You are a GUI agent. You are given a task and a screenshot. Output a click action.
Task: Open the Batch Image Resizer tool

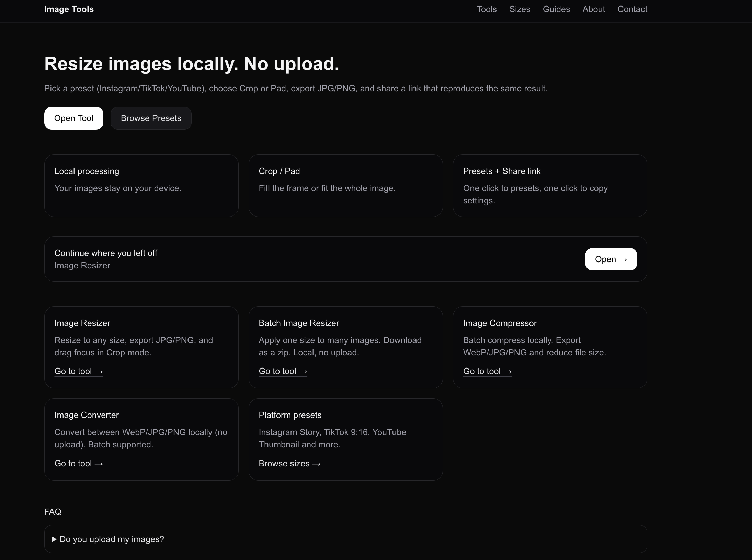pyautogui.click(x=283, y=371)
